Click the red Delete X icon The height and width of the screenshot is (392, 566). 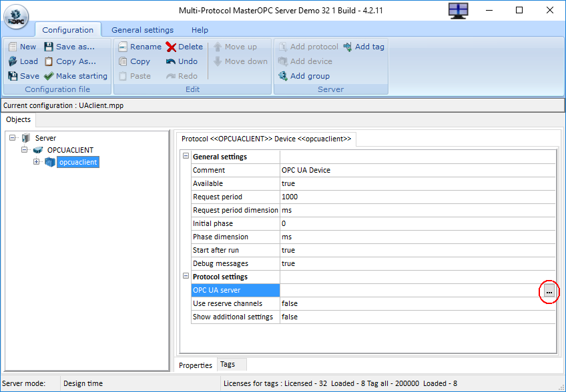click(171, 47)
